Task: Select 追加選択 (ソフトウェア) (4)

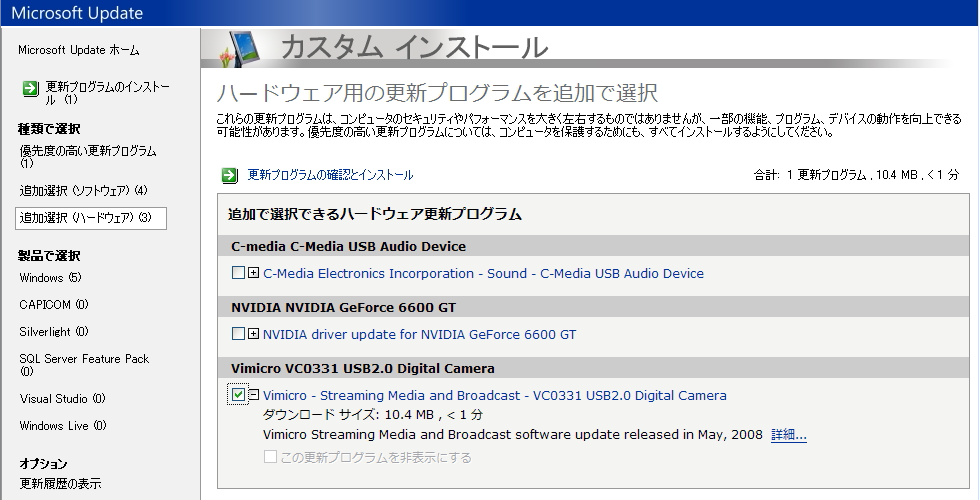Action: click(83, 191)
